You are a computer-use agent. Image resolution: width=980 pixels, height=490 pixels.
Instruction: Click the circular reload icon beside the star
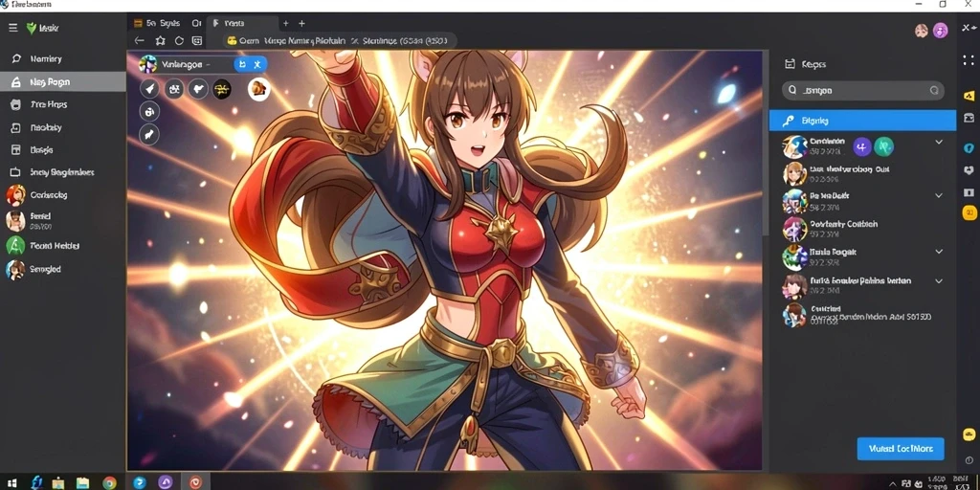coord(179,40)
